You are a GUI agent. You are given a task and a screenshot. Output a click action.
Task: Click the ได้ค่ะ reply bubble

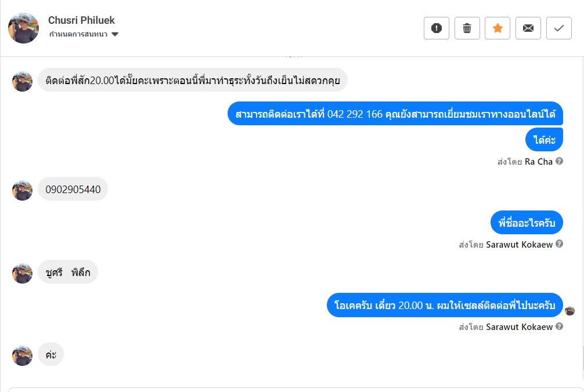(545, 140)
